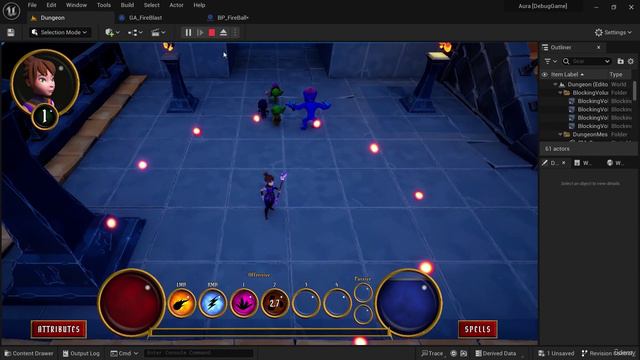Click the blue mana globe
This screenshot has width=640, height=360.
tap(409, 303)
